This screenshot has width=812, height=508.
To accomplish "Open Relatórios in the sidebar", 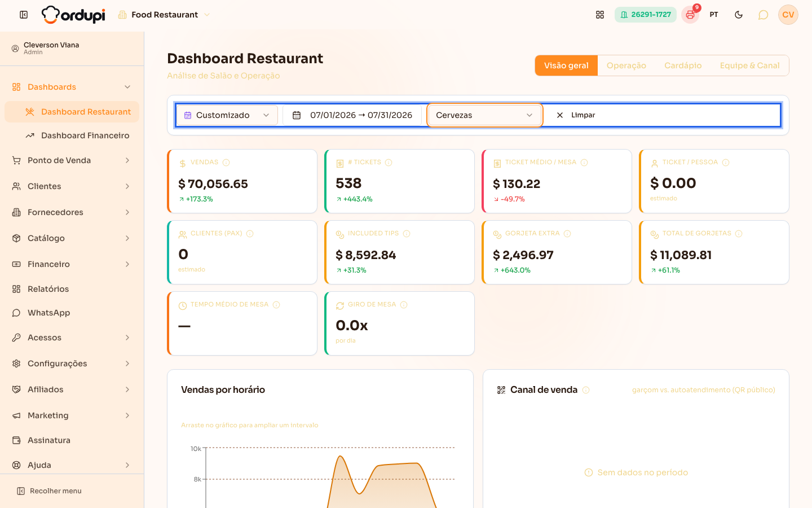I will (x=72, y=289).
